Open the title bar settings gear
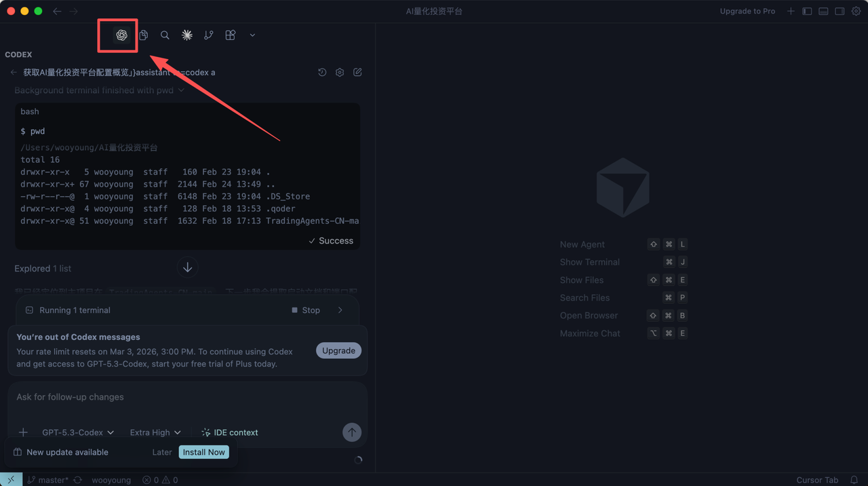Image resolution: width=868 pixels, height=486 pixels. [856, 11]
